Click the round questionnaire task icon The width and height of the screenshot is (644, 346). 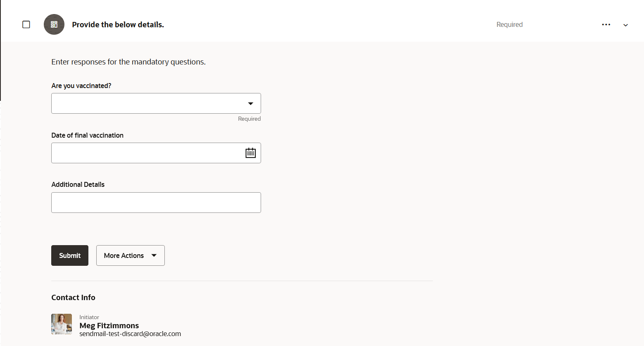pos(54,24)
